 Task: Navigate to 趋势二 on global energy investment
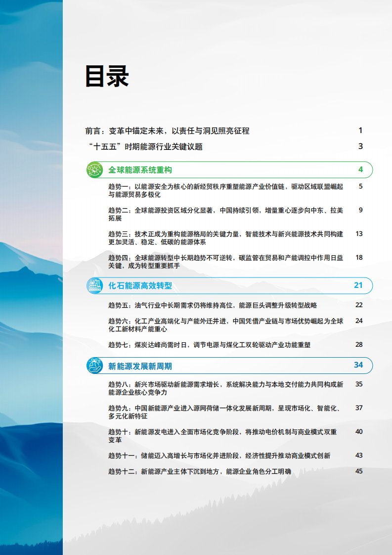point(225,214)
